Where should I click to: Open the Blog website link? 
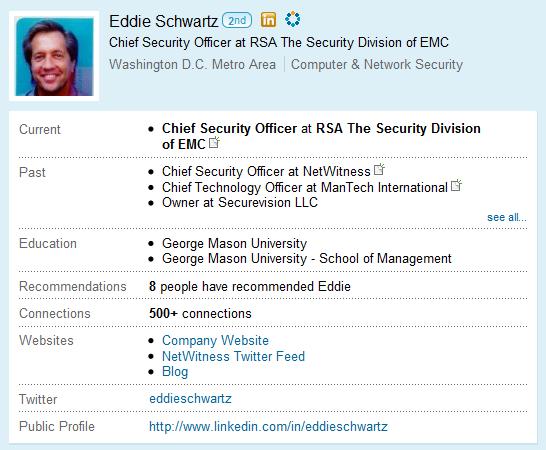click(175, 372)
